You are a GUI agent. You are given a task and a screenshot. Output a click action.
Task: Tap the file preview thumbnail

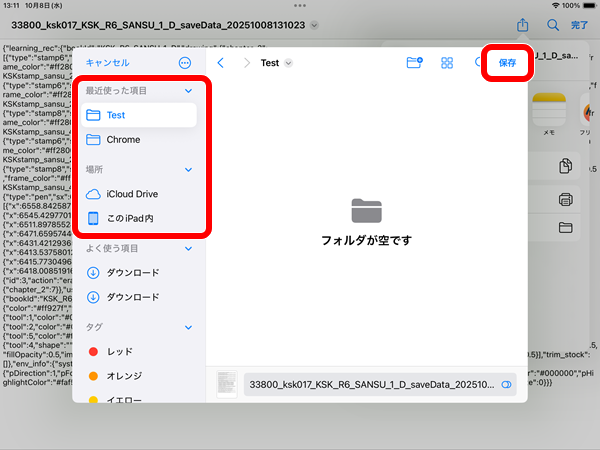[227, 384]
